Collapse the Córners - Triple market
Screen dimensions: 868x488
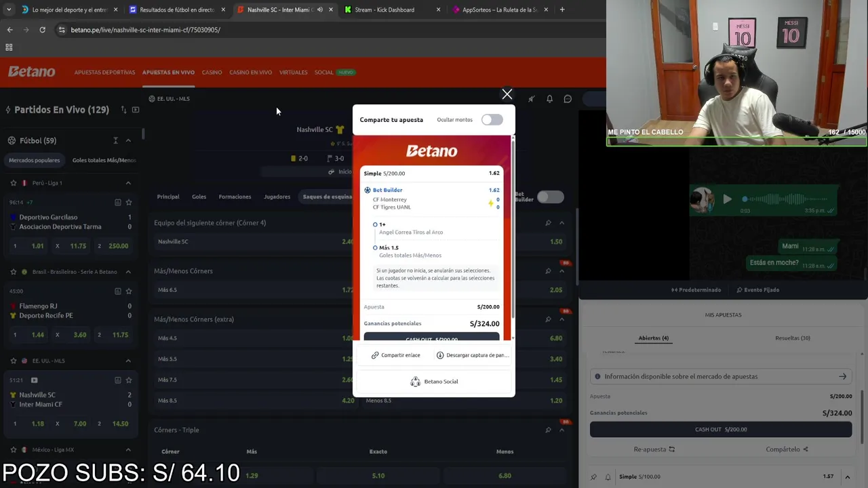coord(561,430)
